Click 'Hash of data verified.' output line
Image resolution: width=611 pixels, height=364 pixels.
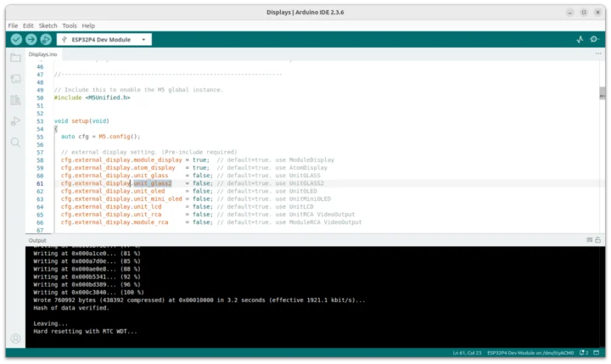coord(71,308)
